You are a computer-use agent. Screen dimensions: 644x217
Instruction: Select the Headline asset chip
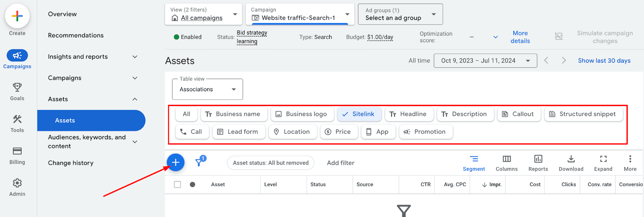409,114
